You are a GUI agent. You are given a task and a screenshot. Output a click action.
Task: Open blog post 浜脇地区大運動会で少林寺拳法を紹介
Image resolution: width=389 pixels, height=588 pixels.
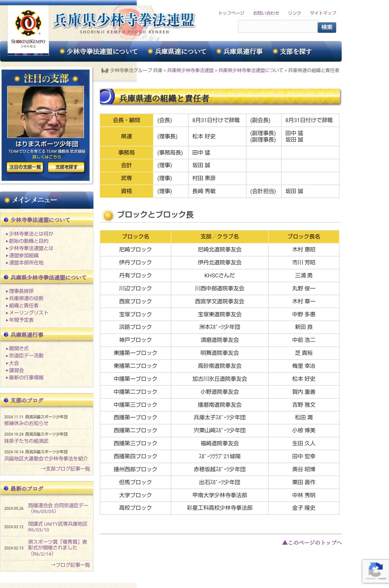(46, 459)
